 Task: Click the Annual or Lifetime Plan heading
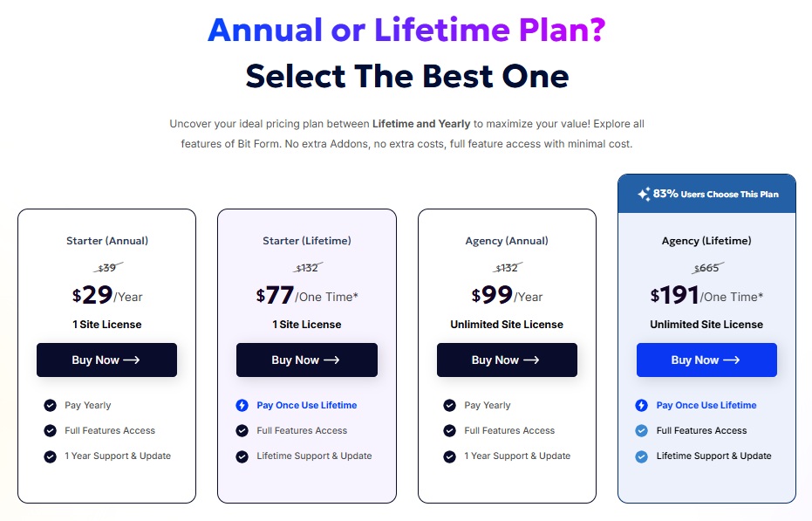(406, 30)
